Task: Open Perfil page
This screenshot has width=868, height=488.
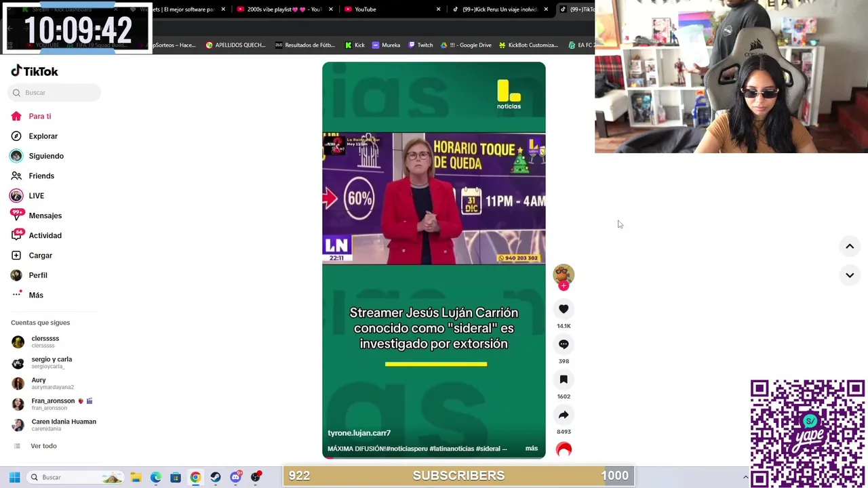Action: 28,275
